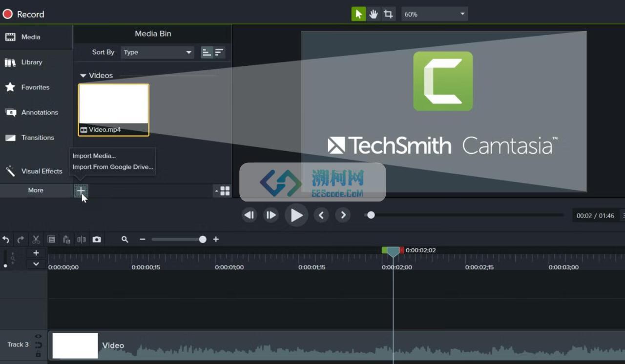This screenshot has height=364, width=625.
Task: Click the track height slider handle
Action: pyautogui.click(x=5, y=266)
